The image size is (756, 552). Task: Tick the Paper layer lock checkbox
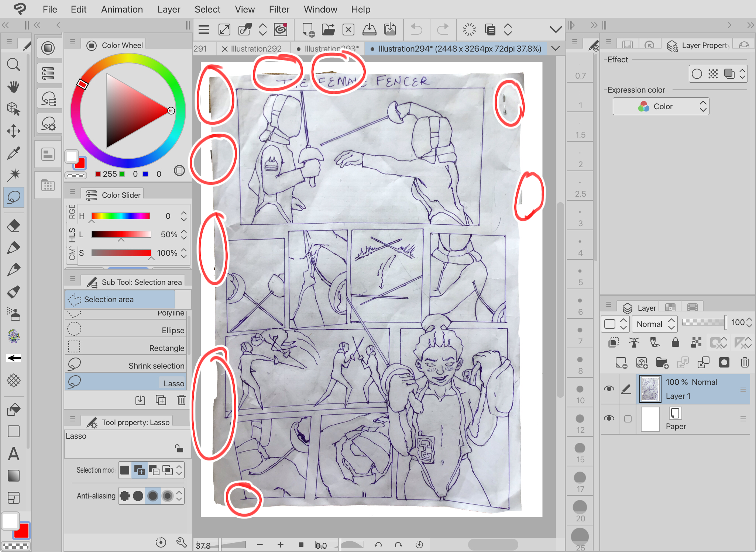pos(628,419)
